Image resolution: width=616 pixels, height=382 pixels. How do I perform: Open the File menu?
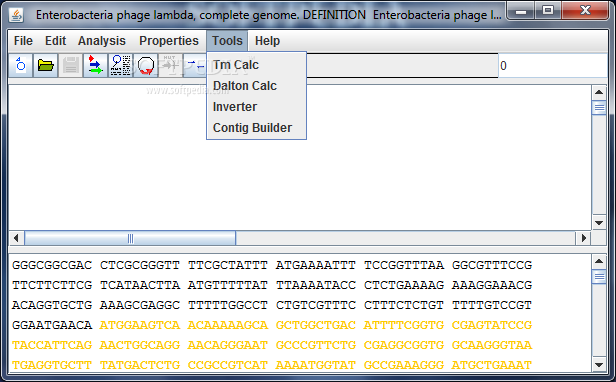23,41
